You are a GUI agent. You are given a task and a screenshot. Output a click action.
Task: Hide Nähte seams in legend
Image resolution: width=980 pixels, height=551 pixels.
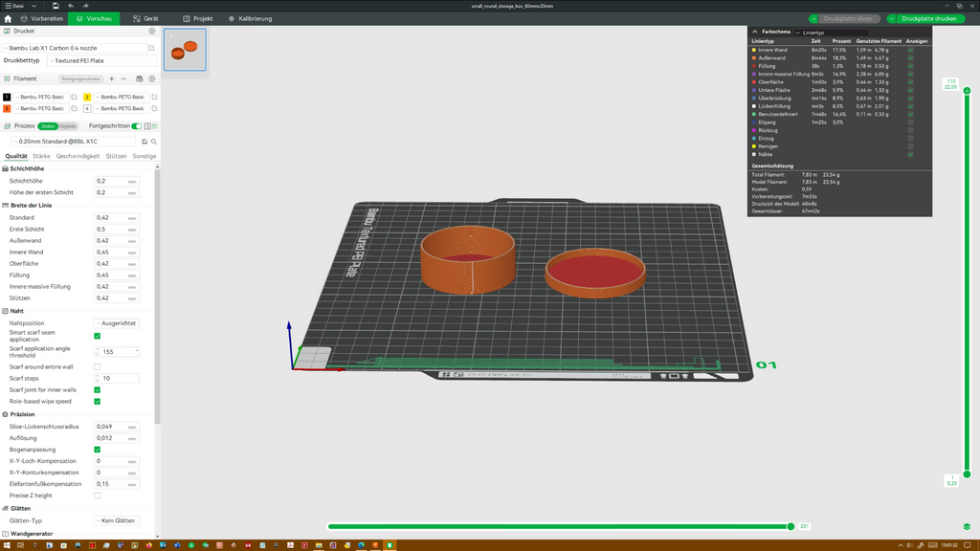pos(911,154)
